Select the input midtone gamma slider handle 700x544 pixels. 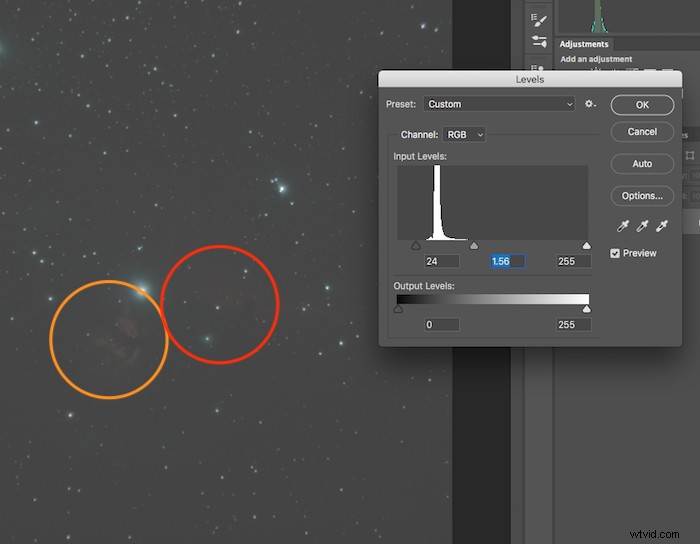474,245
